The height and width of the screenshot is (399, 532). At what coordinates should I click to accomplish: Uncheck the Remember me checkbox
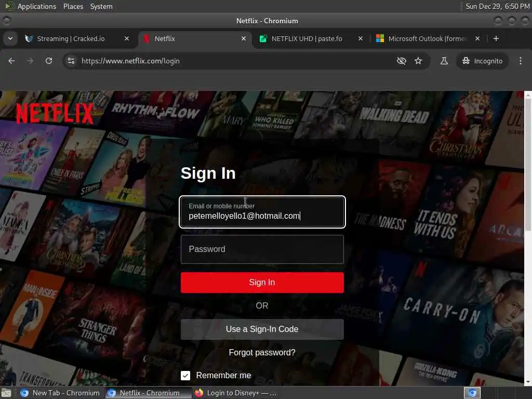pos(185,375)
